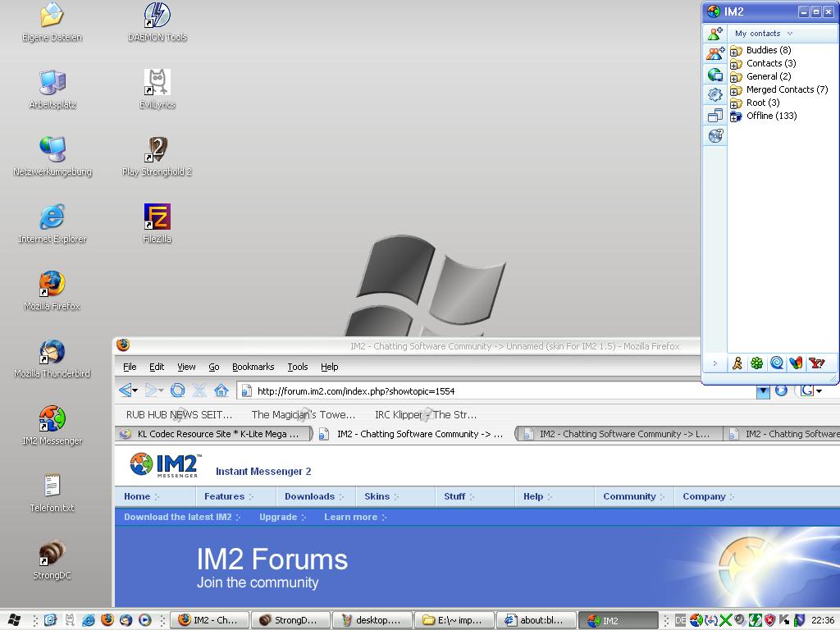Expand the IM2 bottom bar arrow

click(x=714, y=363)
